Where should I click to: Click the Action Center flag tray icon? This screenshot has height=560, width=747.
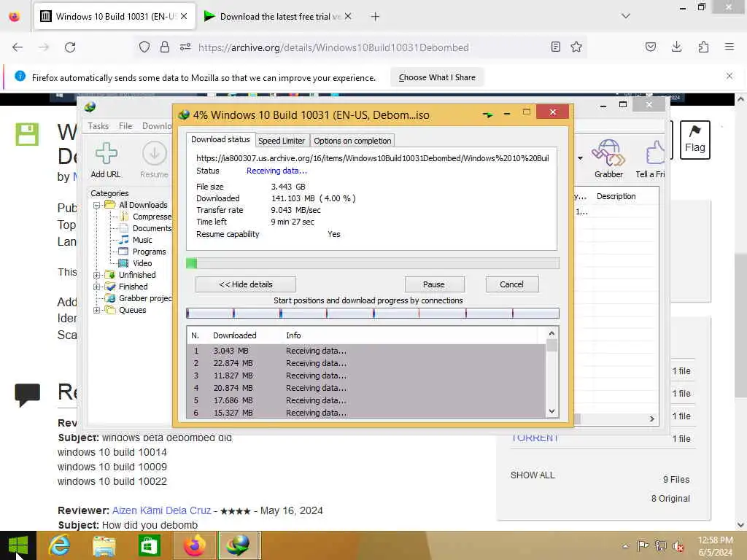click(643, 545)
